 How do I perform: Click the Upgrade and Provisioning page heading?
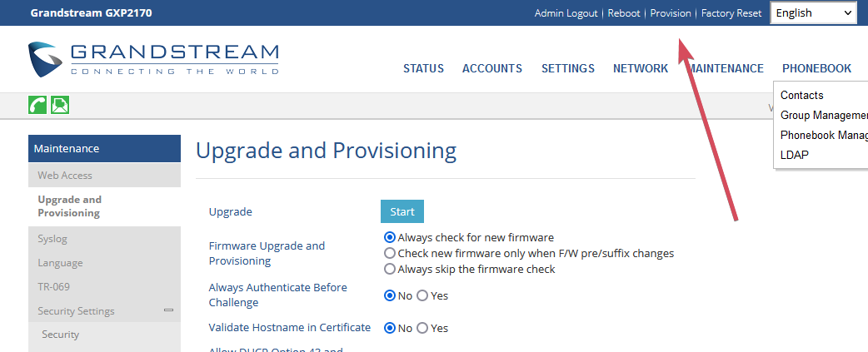[326, 151]
